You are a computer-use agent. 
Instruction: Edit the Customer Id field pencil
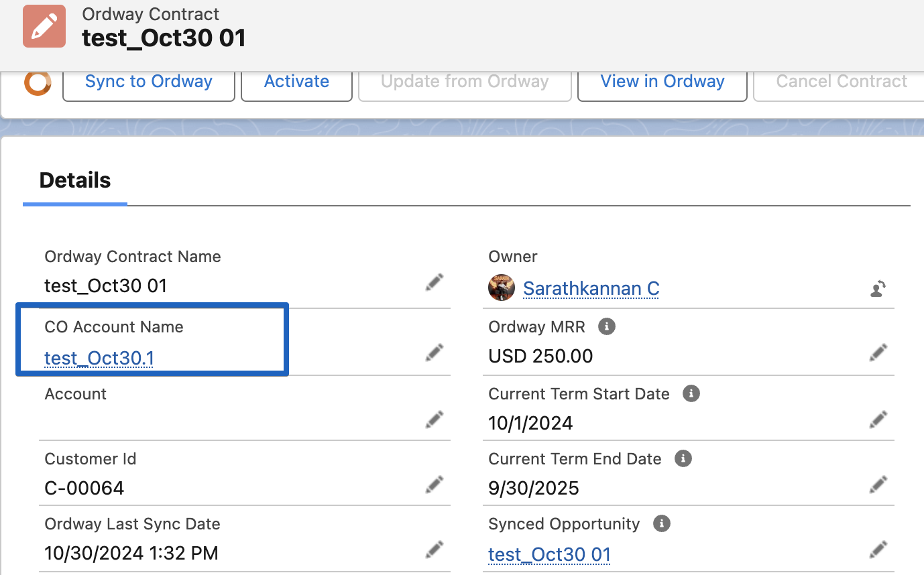pyautogui.click(x=435, y=485)
